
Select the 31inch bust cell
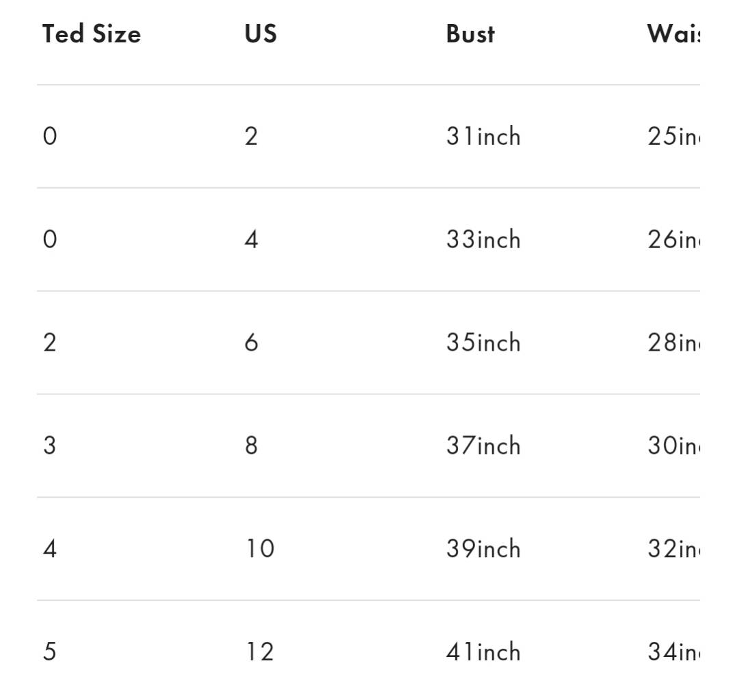483,136
